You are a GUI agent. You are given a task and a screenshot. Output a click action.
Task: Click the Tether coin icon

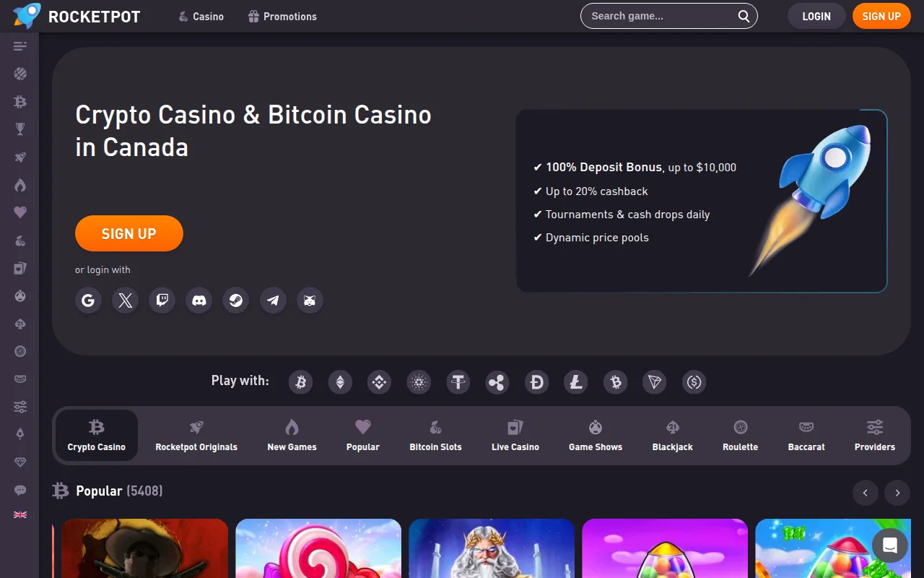tap(458, 382)
